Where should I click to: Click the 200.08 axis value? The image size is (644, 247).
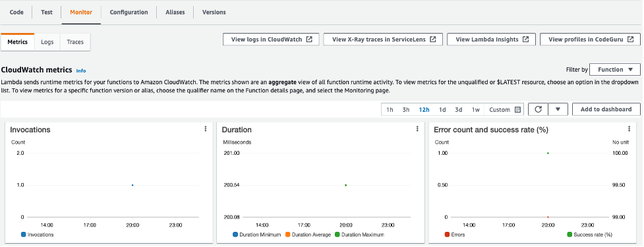231,217
